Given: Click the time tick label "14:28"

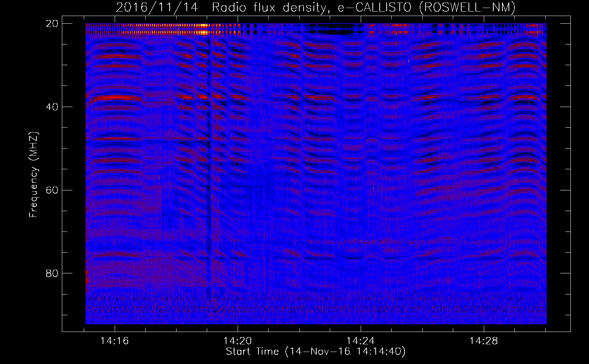Looking at the screenshot, I should tap(484, 341).
